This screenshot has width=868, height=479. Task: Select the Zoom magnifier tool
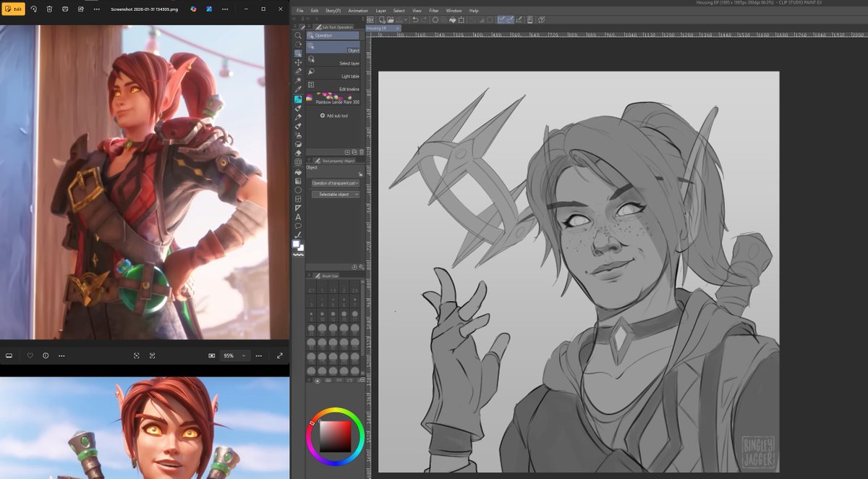pyautogui.click(x=298, y=35)
